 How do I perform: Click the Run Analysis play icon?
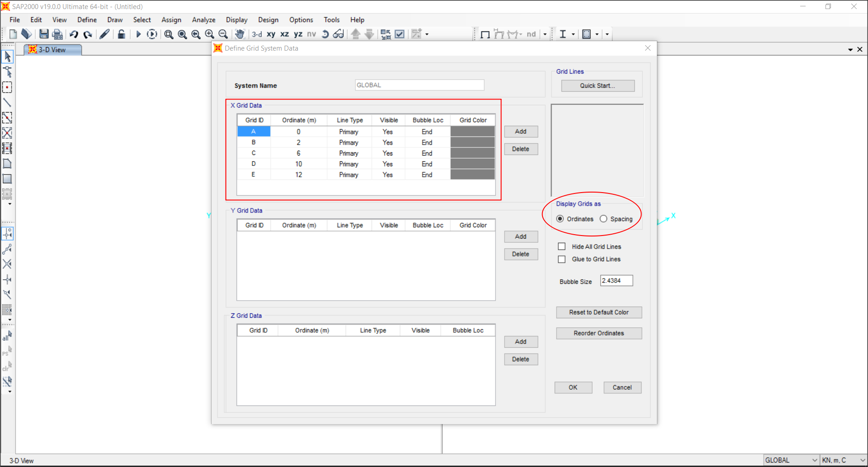[x=138, y=34]
